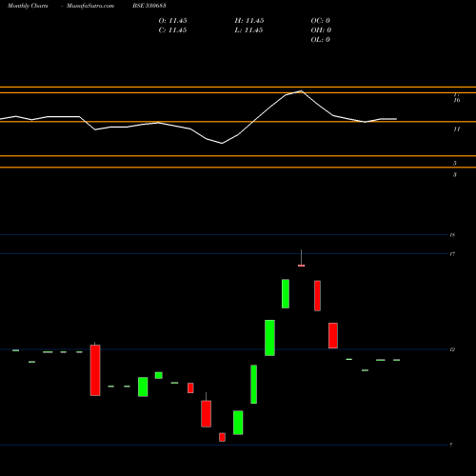
Task: Select the "O: 11.45" open value
Action: pos(172,21)
